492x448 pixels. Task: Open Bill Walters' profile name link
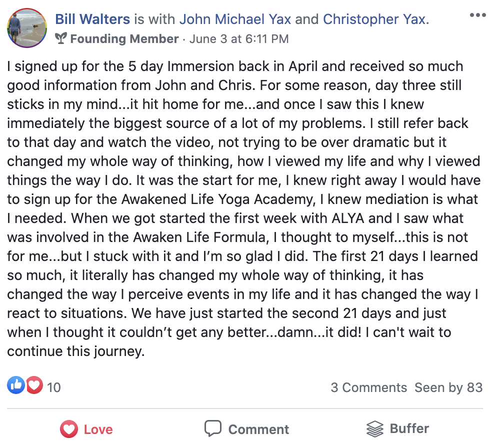pyautogui.click(x=92, y=19)
